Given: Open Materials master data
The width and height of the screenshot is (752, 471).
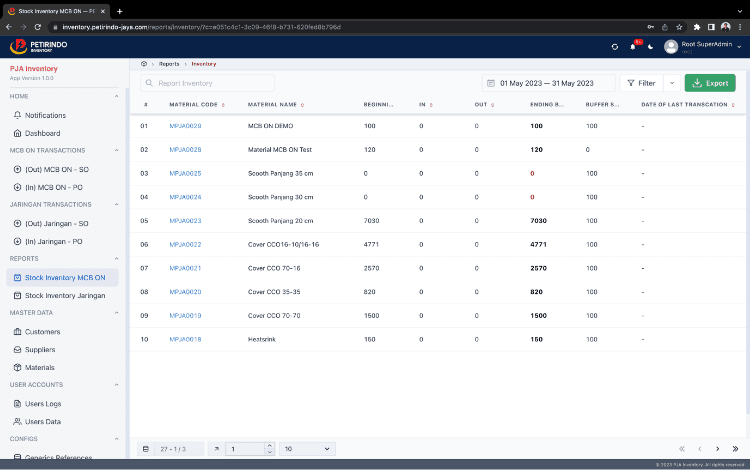Looking at the screenshot, I should (x=39, y=368).
